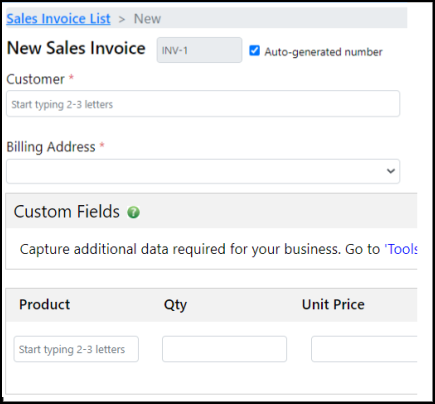The height and width of the screenshot is (404, 435).
Task: Click the New Sales Invoice heading
Action: [x=76, y=48]
